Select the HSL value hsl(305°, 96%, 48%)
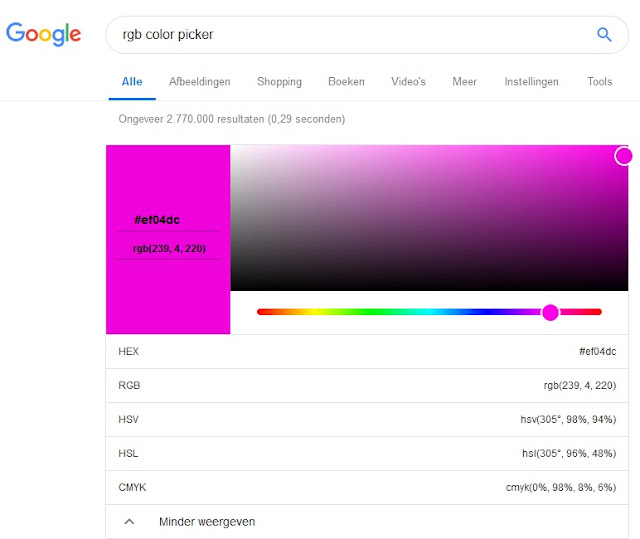This screenshot has width=640, height=539. pos(569,453)
